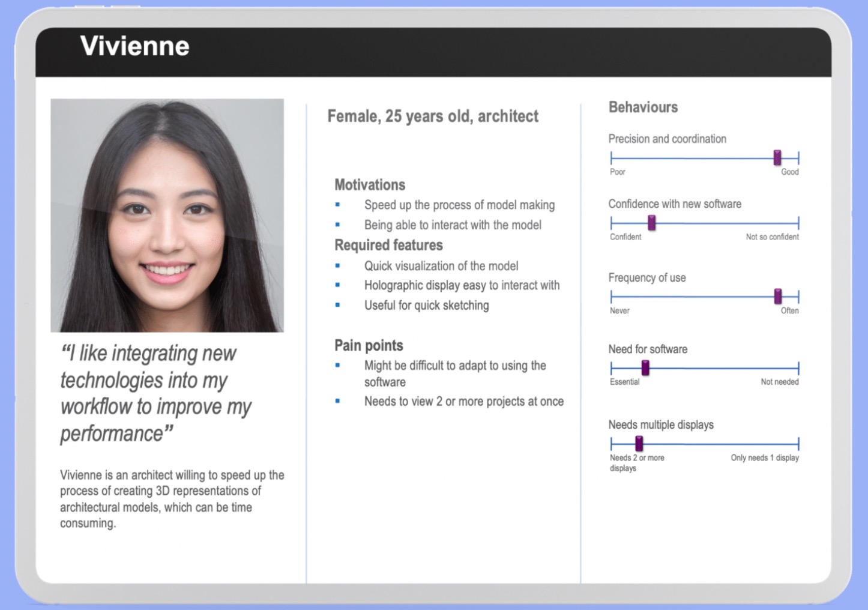Click 'Needs to view 2 or more projects'

point(464,401)
